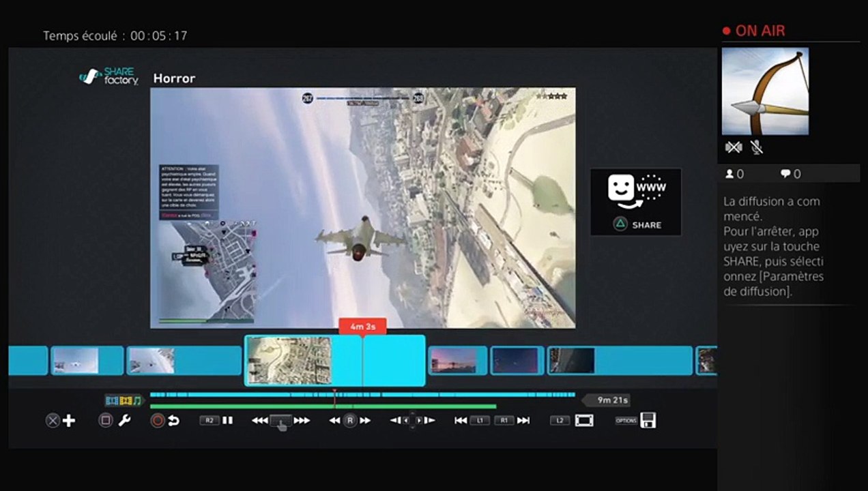Click the L1 button label

[480, 421]
